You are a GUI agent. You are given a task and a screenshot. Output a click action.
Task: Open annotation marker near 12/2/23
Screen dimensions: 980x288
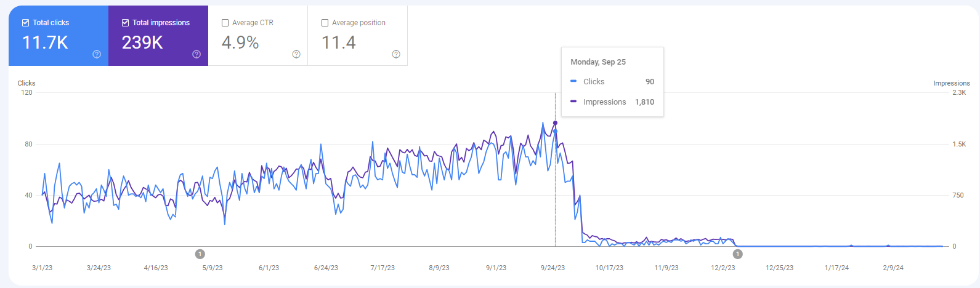click(737, 254)
